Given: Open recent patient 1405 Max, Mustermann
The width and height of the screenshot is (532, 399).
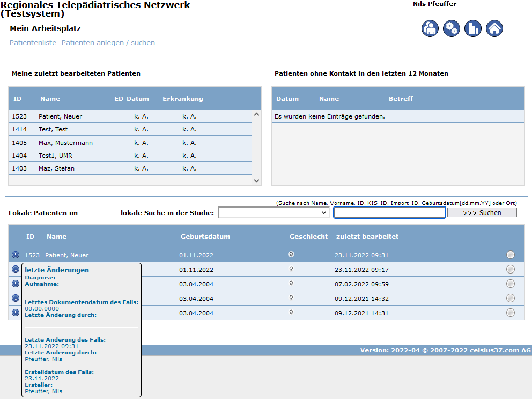Looking at the screenshot, I should point(130,143).
